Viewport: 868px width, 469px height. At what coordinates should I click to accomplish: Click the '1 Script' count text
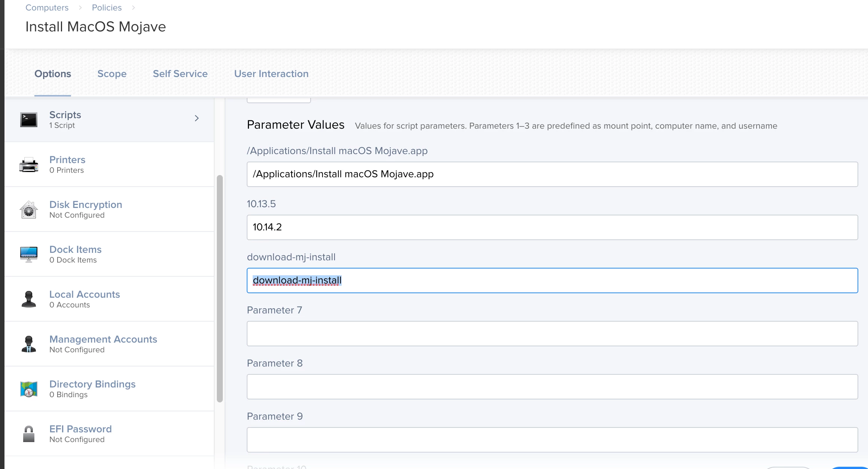point(62,125)
